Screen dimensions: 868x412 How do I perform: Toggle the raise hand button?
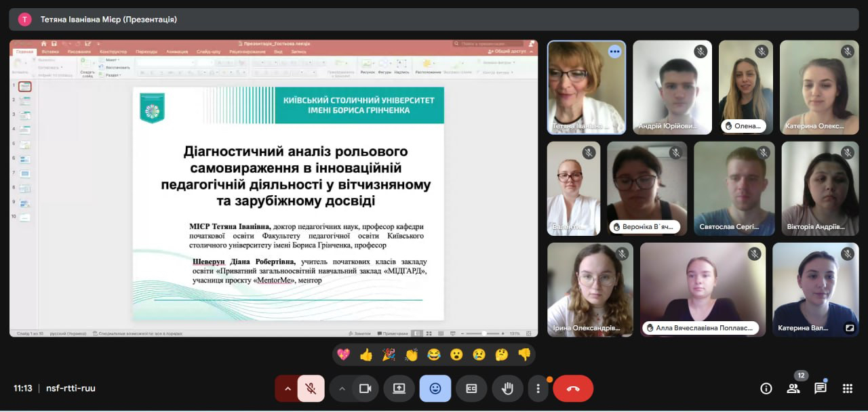pos(507,388)
